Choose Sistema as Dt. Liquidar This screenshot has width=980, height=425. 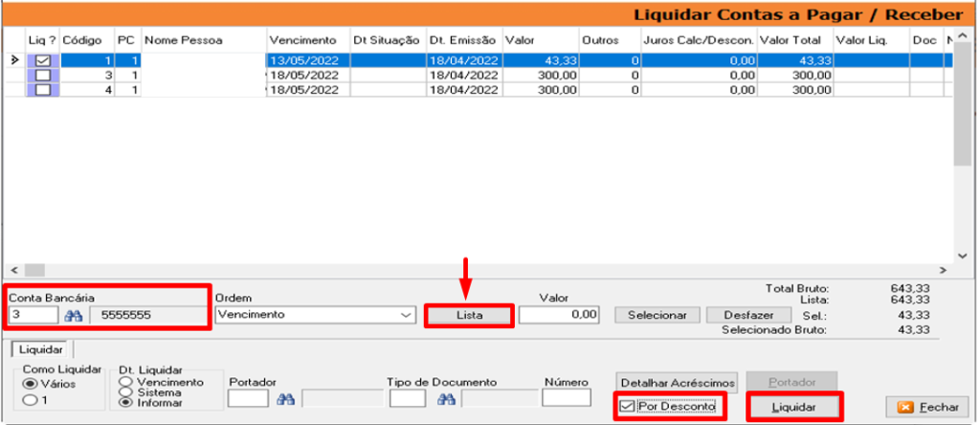pyautogui.click(x=123, y=392)
